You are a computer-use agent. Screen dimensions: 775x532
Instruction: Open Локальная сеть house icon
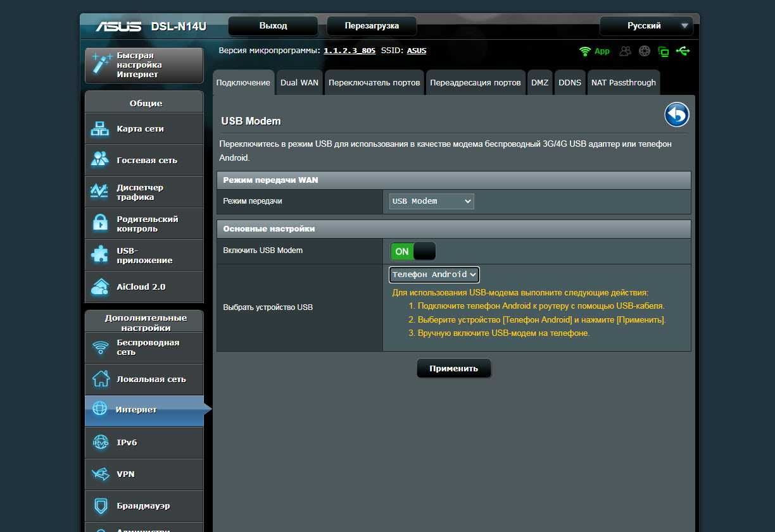pos(100,379)
